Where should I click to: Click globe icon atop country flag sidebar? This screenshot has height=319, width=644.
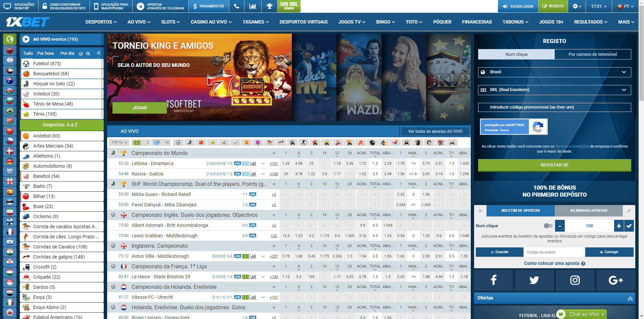[x=10, y=39]
